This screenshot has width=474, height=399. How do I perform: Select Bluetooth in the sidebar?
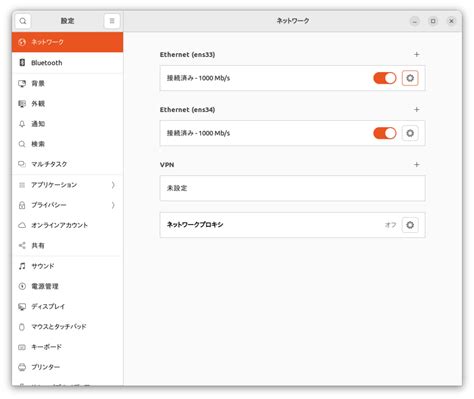[67, 63]
